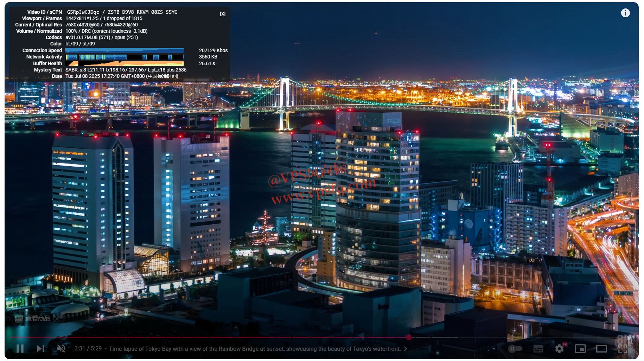Click the 26.61 s buffer health value
644x361 pixels.
pos(207,63)
